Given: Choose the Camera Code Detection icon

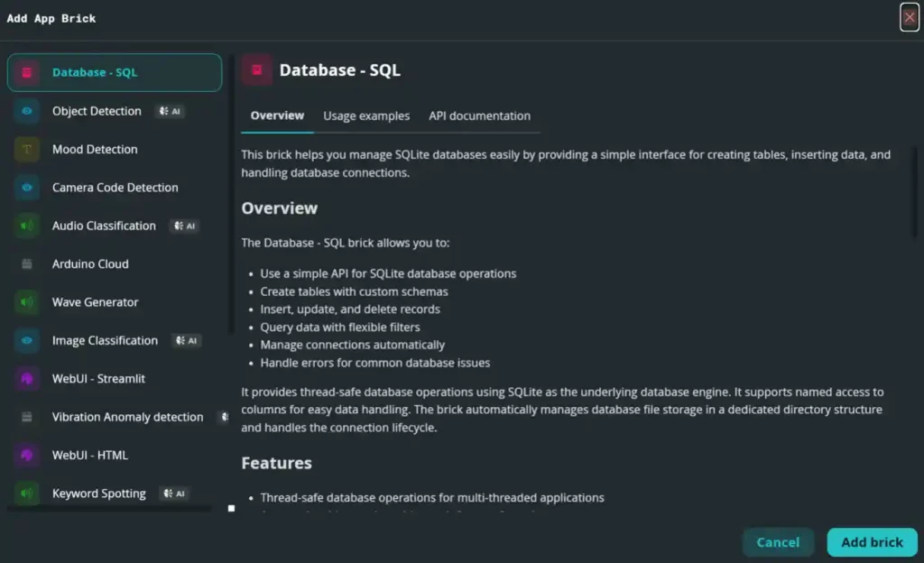Looking at the screenshot, I should click(x=27, y=188).
